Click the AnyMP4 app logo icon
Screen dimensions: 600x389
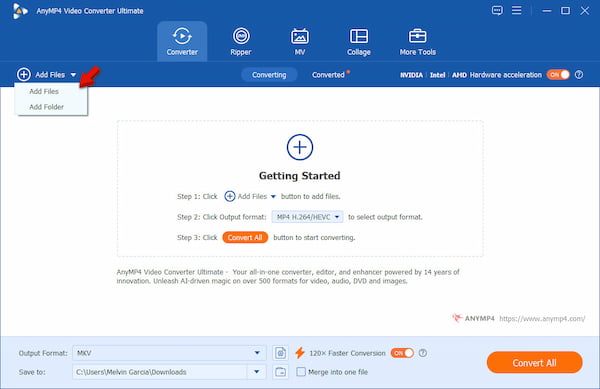20,11
